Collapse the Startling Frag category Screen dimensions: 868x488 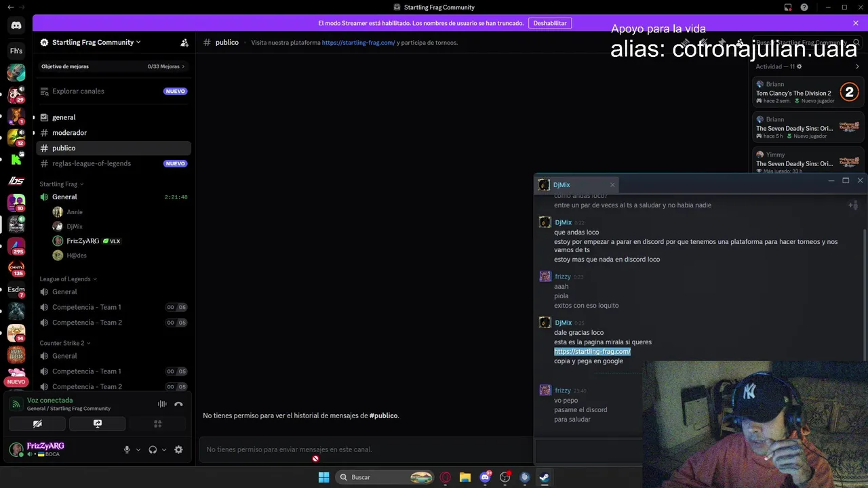click(62, 184)
